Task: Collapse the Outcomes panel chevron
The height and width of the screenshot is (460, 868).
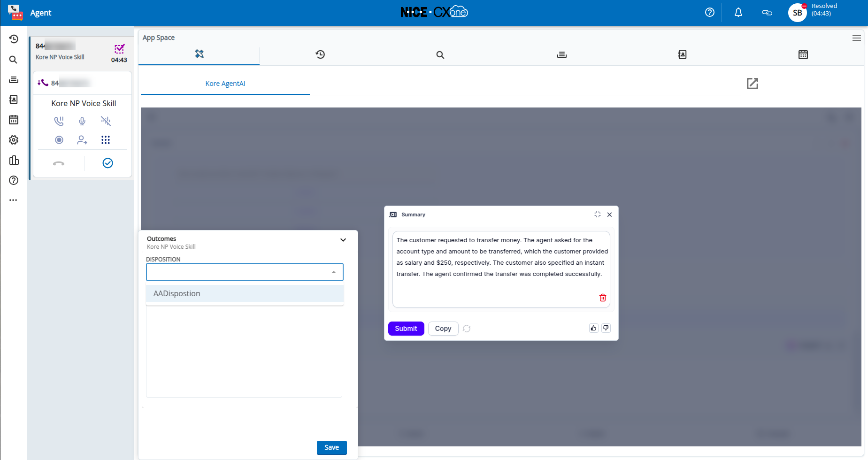Action: [x=343, y=240]
